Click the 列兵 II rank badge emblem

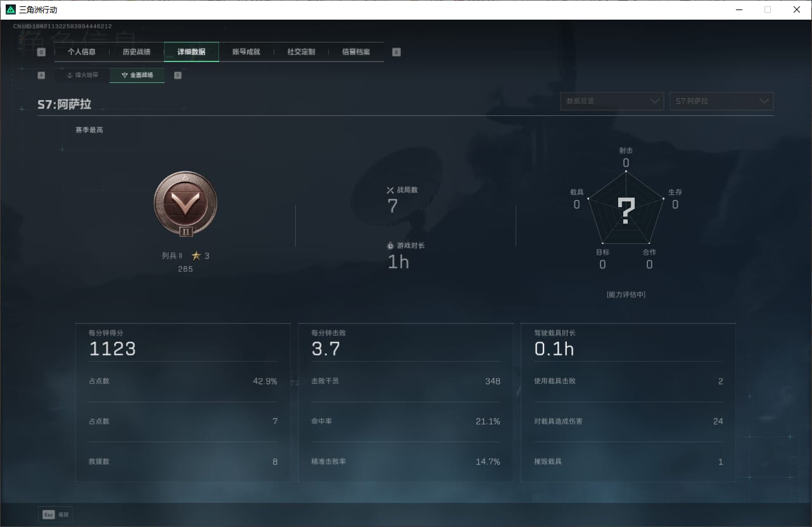[x=186, y=204]
